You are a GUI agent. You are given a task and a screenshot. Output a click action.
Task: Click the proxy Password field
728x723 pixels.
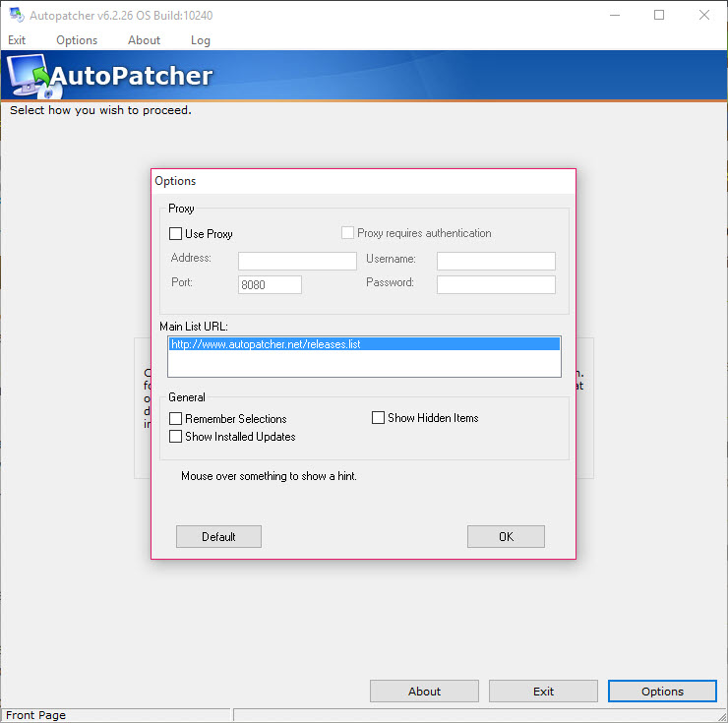(x=496, y=284)
